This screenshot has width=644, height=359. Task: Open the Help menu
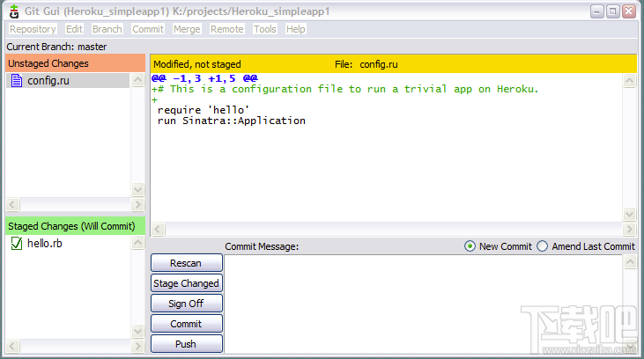click(296, 29)
